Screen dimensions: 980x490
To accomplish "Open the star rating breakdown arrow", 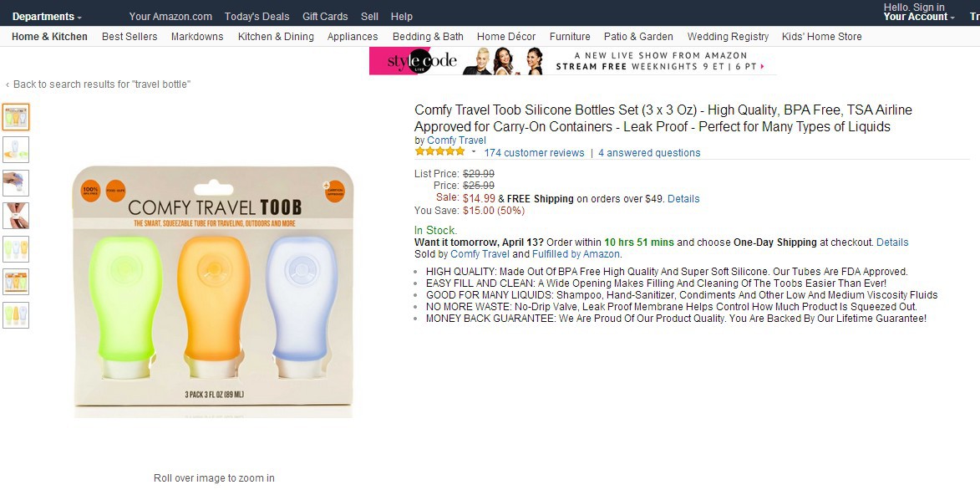I will point(474,152).
